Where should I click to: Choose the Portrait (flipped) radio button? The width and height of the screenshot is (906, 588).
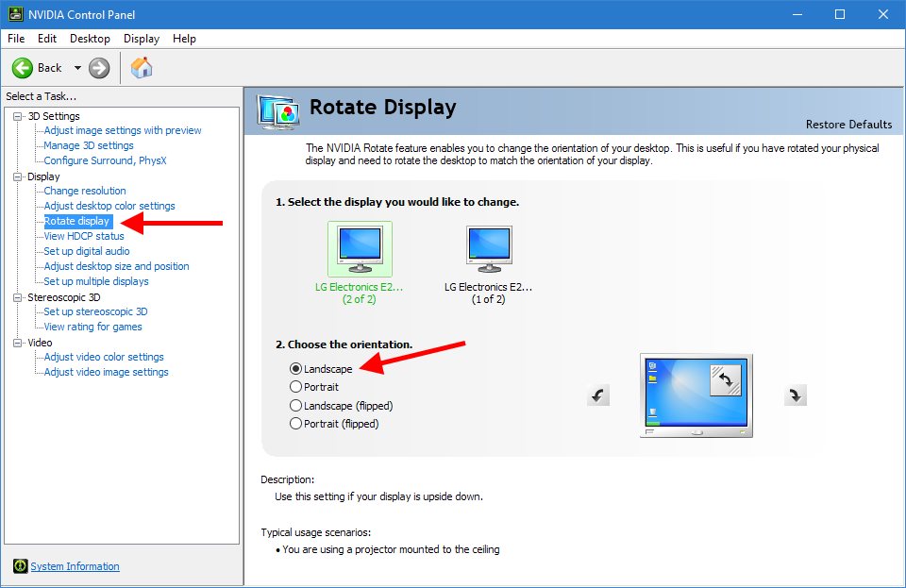[295, 424]
